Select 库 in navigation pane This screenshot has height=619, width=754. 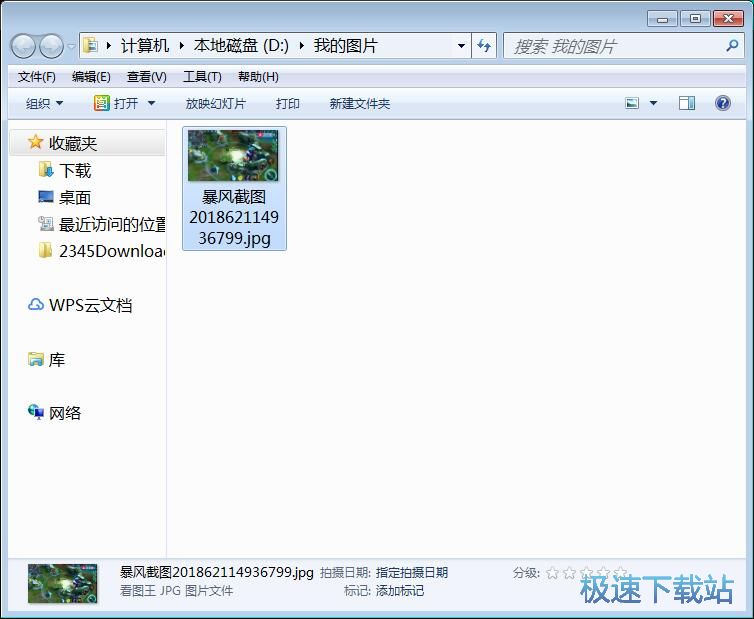57,359
